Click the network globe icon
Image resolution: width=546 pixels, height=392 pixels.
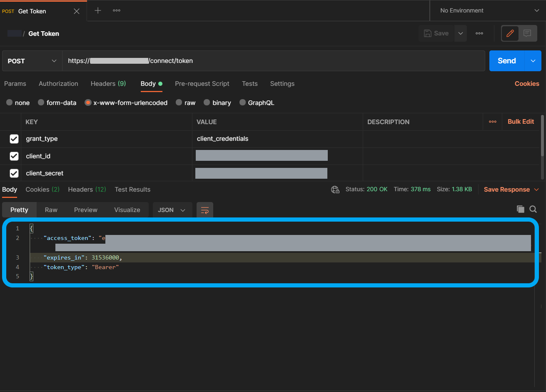coord(335,190)
